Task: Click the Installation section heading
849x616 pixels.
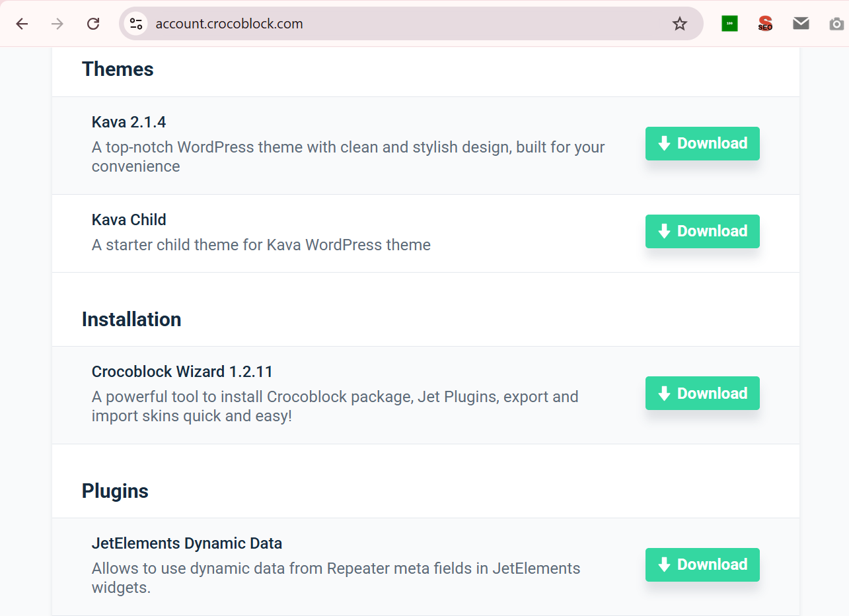Action: [x=131, y=320]
